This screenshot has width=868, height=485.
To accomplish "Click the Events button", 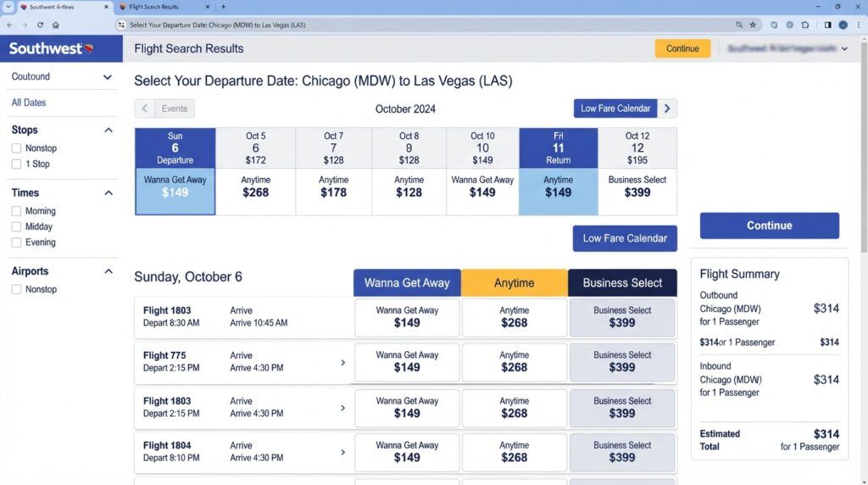I will pyautogui.click(x=175, y=109).
